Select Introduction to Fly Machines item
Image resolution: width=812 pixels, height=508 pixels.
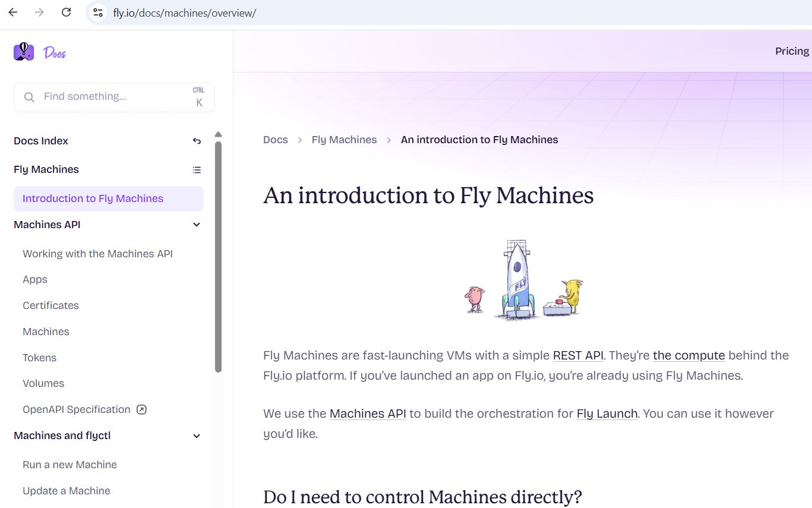point(109,198)
